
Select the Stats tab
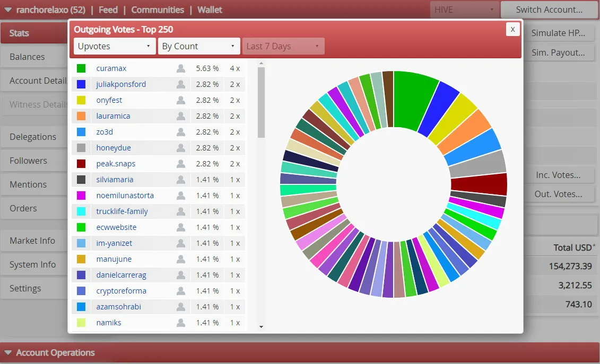[34, 33]
